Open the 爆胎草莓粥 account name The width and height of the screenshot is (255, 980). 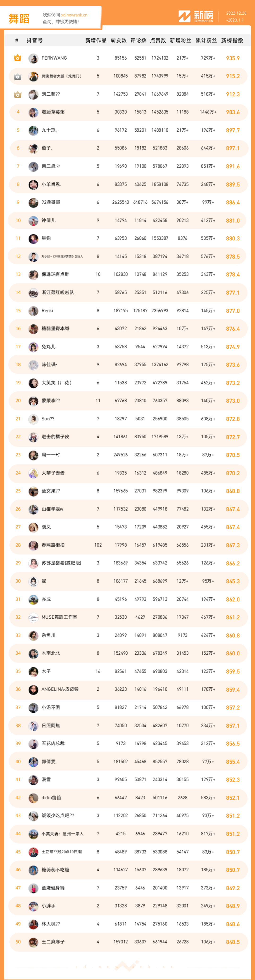tap(53, 112)
